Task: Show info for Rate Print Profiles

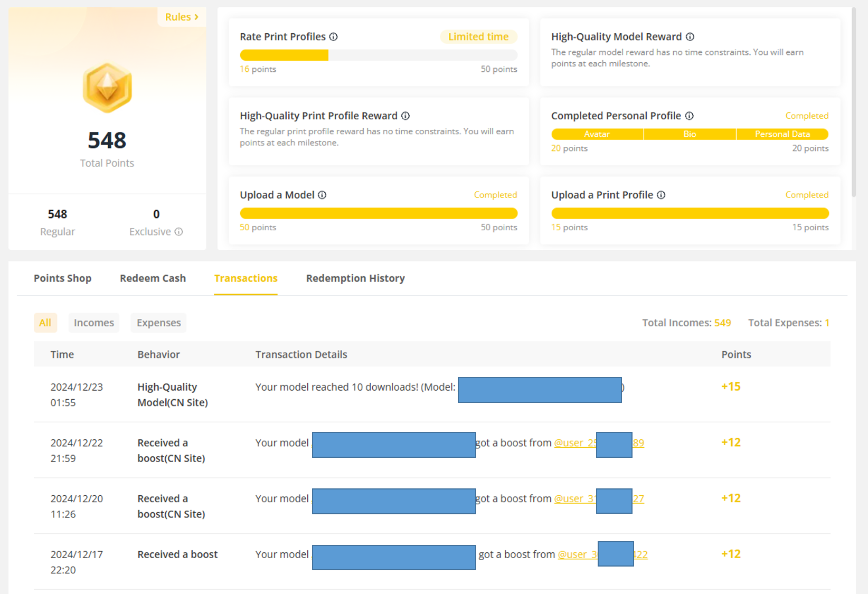Action: coord(334,37)
